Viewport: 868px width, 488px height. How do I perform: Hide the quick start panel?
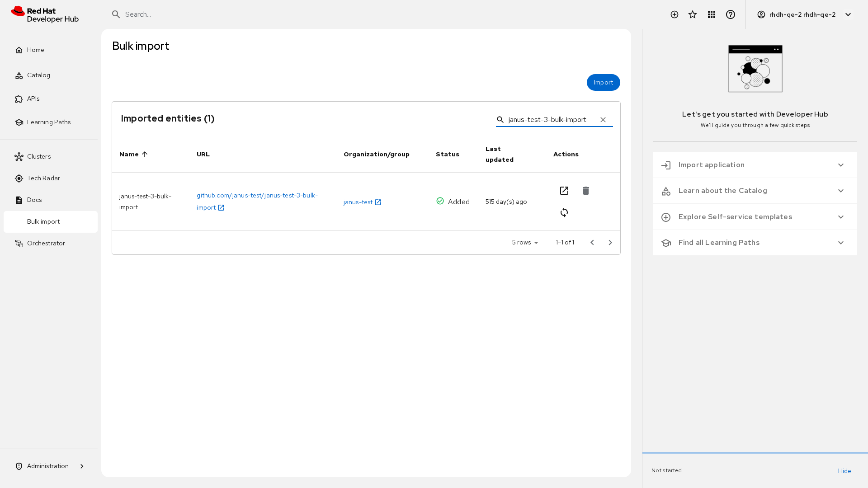coord(844,471)
